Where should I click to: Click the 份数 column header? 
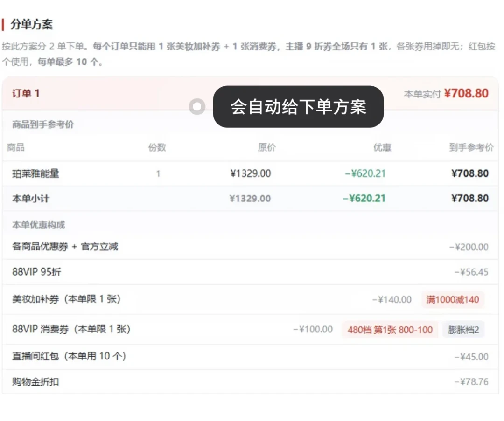[x=157, y=147]
